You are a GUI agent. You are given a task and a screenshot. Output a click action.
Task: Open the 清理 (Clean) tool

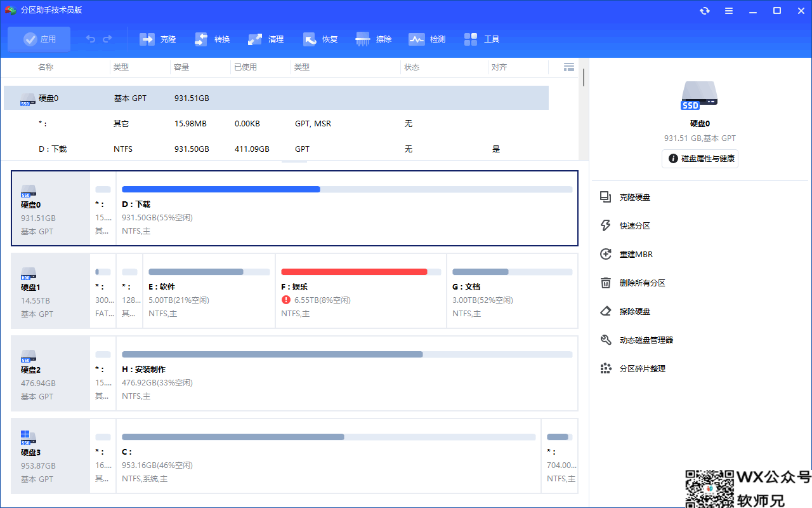[266, 39]
